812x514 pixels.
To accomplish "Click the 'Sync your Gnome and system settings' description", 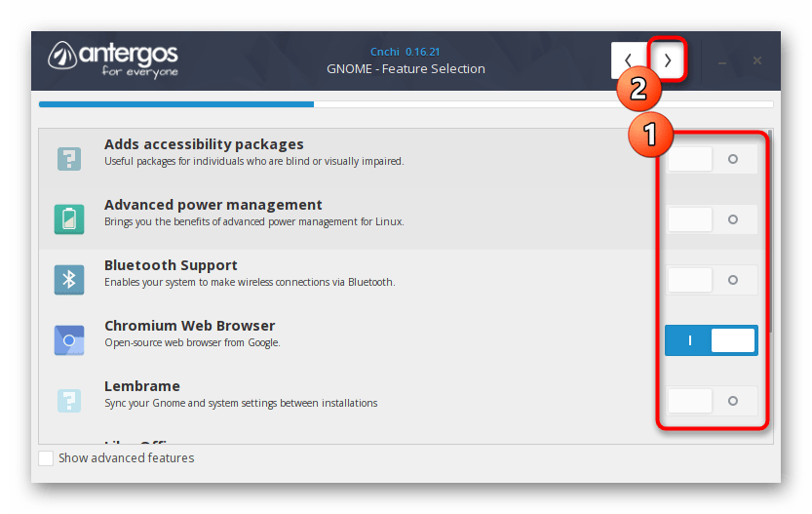I will (241, 403).
